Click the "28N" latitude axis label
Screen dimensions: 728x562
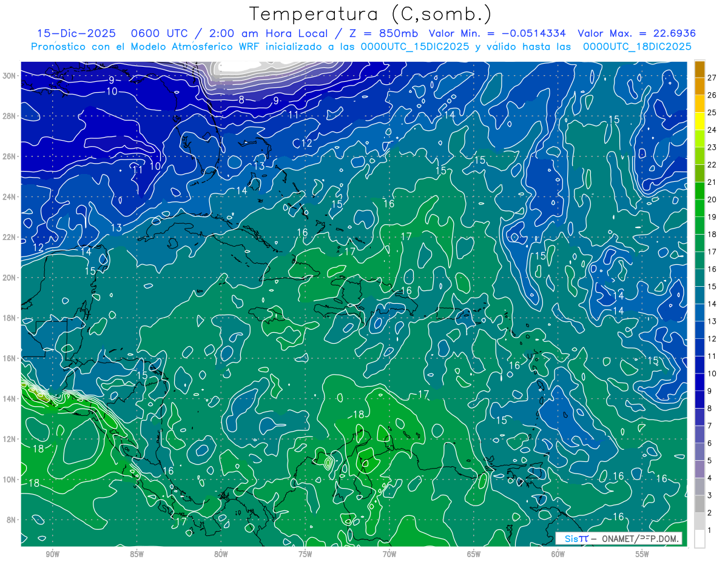point(10,116)
